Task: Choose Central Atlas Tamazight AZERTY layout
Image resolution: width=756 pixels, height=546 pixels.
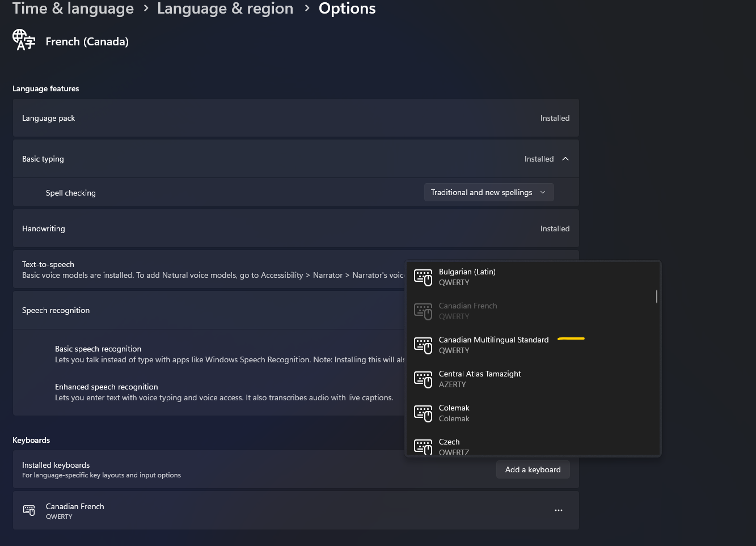Action: click(533, 379)
